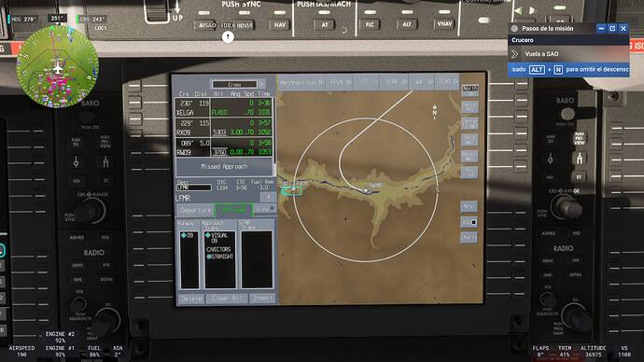
Task: Select the RX09 waypoint row
Action: point(224,128)
